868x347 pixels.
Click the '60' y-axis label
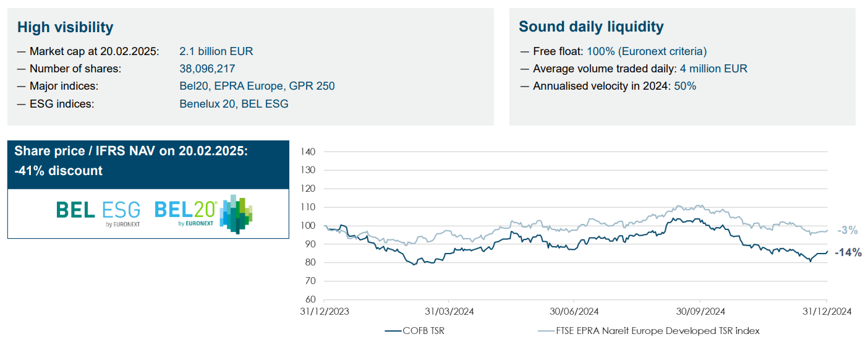(x=310, y=300)
